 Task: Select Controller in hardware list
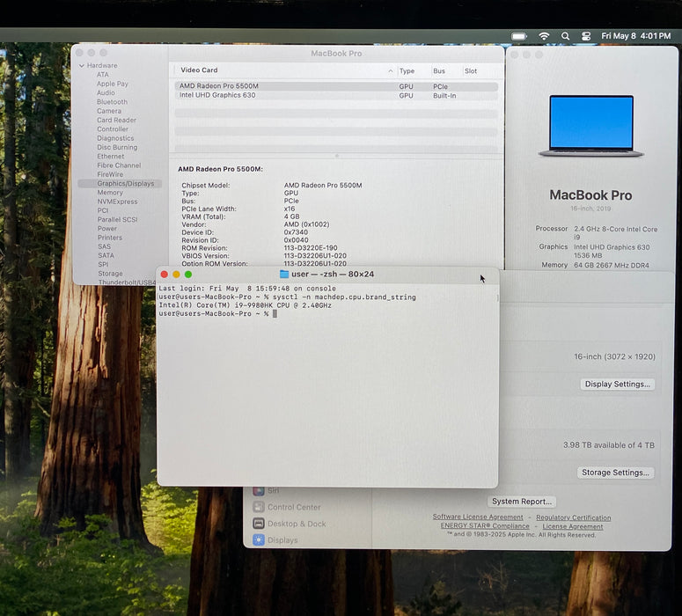click(113, 129)
